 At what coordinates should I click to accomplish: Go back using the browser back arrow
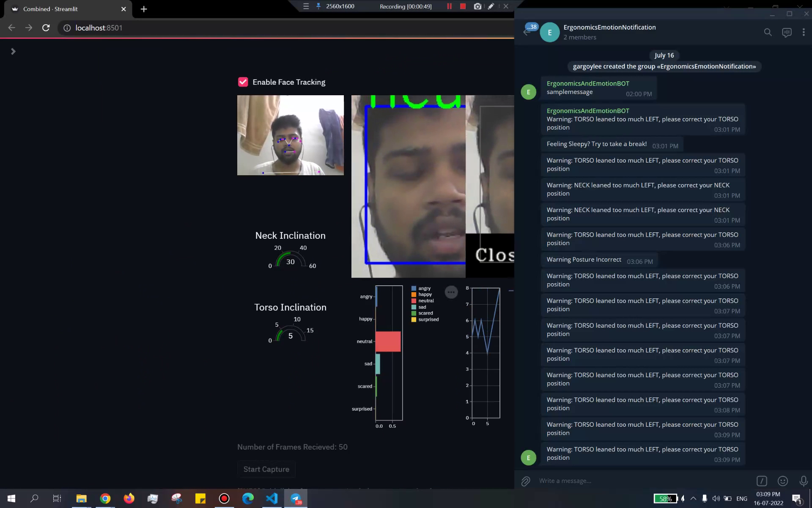pyautogui.click(x=11, y=28)
